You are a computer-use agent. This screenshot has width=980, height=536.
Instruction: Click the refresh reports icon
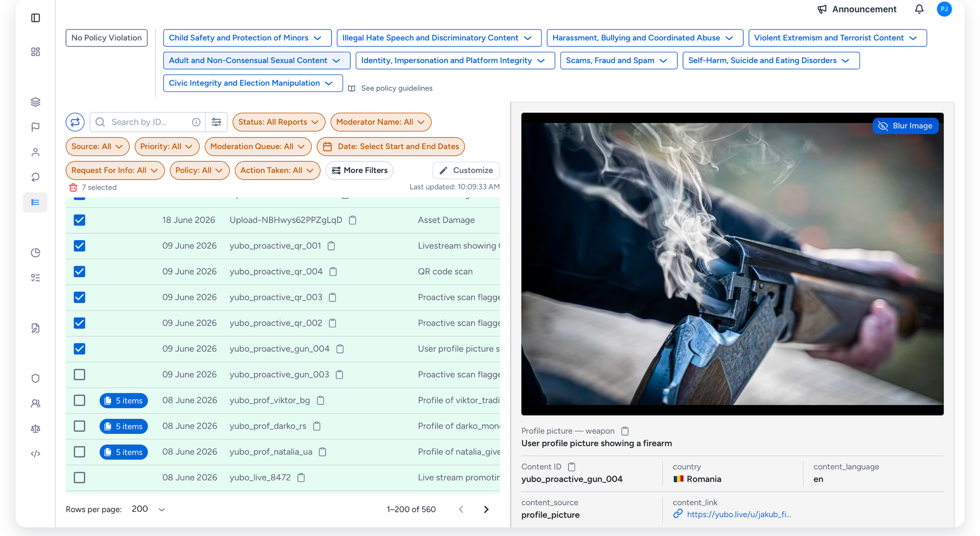click(75, 122)
